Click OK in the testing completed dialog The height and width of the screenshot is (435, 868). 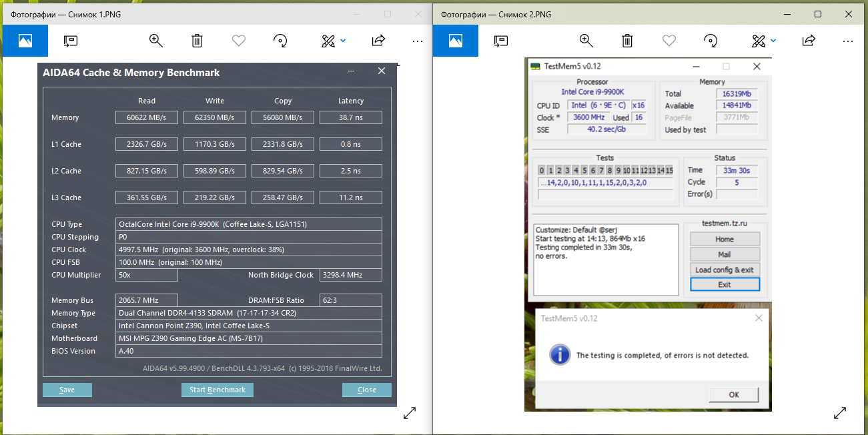click(x=734, y=394)
